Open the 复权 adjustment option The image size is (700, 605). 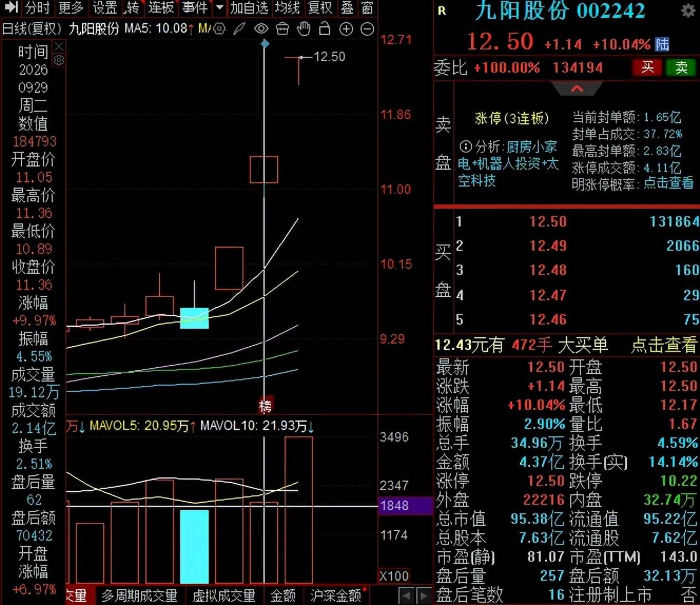[x=320, y=8]
